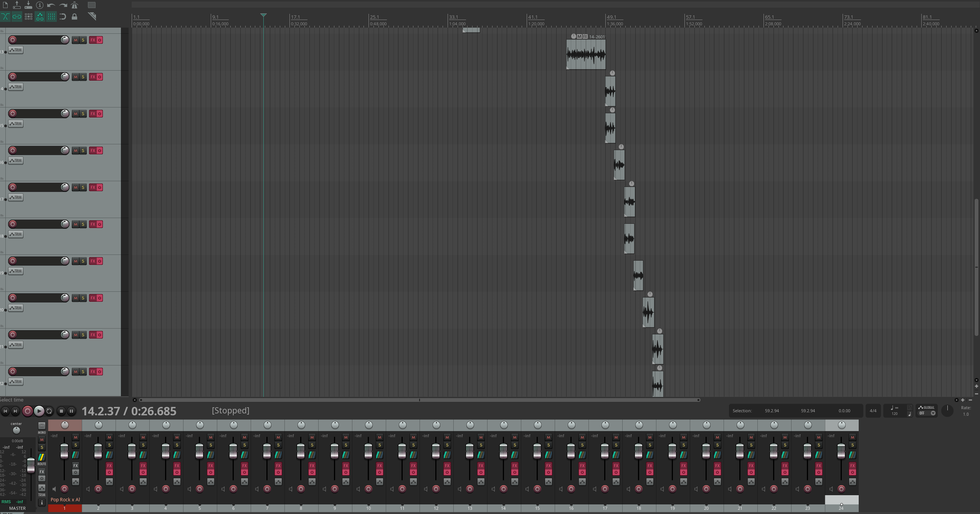980x514 pixels.
Task: Mute mixer channel 2
Action: click(109, 437)
